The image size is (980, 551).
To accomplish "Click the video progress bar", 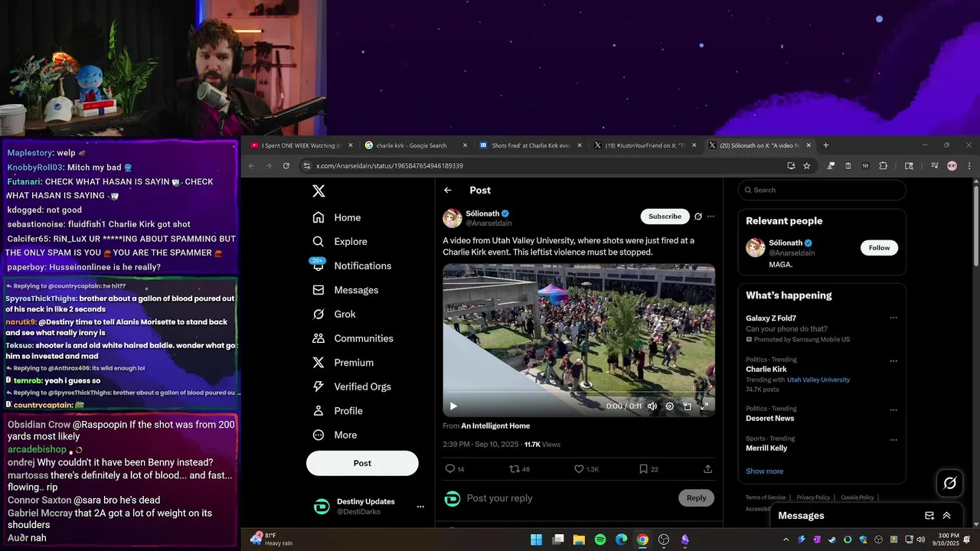I will pyautogui.click(x=579, y=393).
